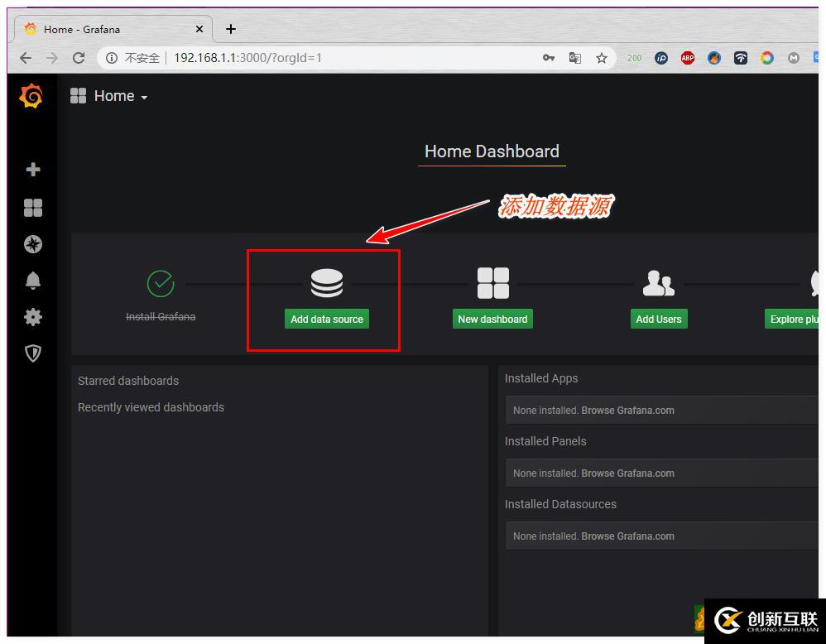Click the four-square icon above New dashboard
This screenshot has height=644, width=826.
(493, 283)
